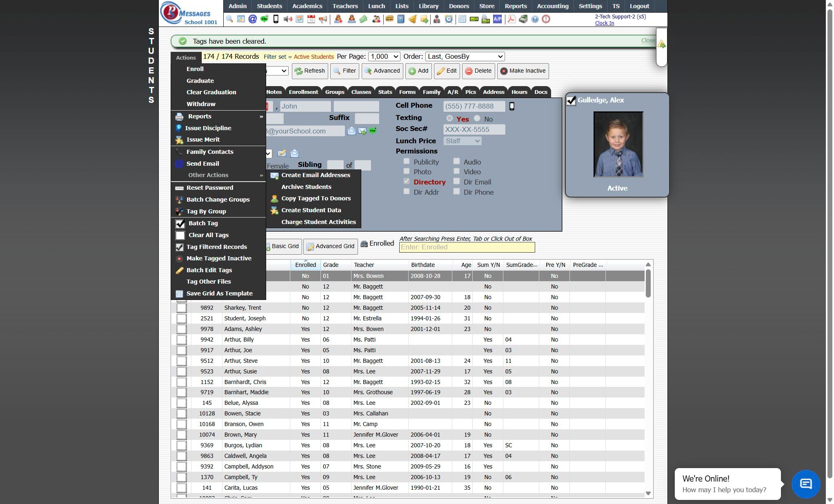This screenshot has width=834, height=504.
Task: Click the phone icon beside Cell Phone
Action: (x=512, y=106)
